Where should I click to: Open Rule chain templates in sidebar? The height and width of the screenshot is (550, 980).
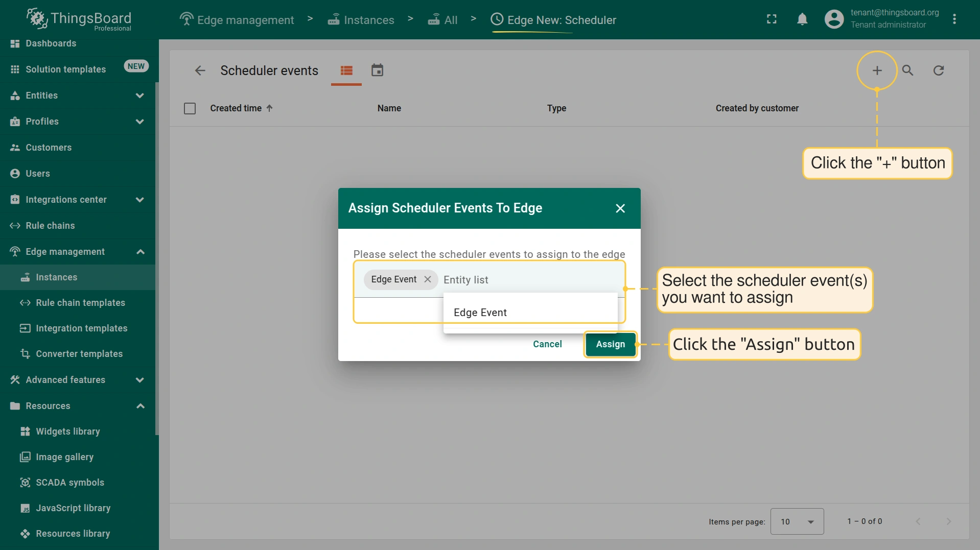(80, 303)
